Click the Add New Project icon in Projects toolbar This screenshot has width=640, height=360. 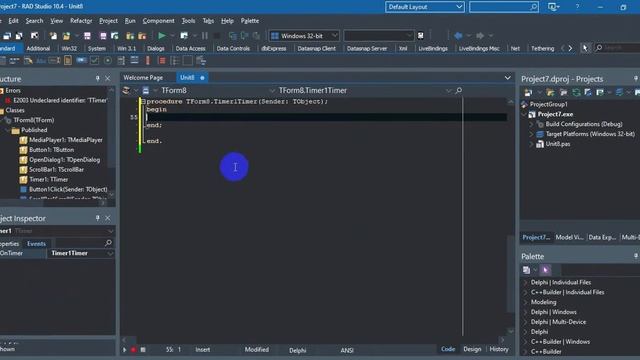tap(528, 93)
